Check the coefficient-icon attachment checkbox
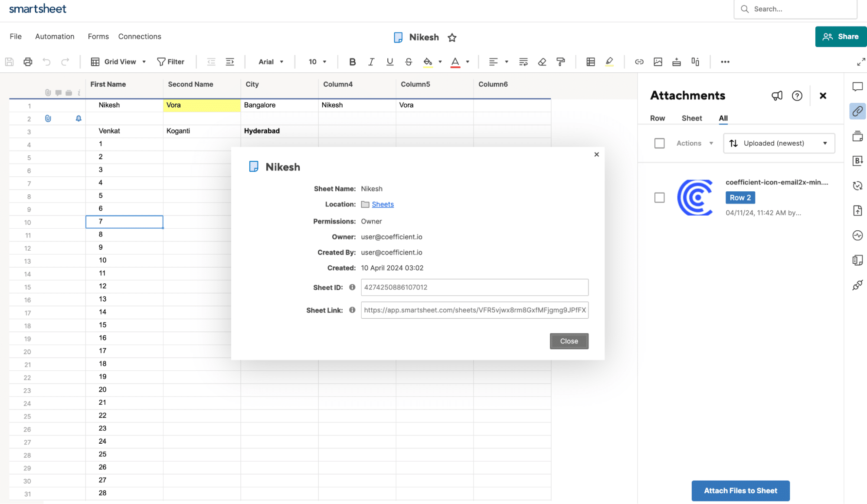This screenshot has height=504, width=867. 659,198
